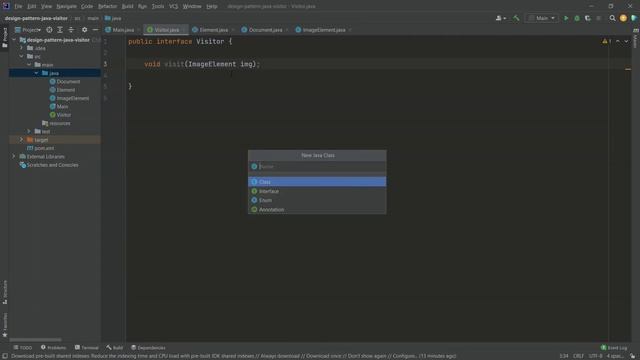The height and width of the screenshot is (360, 640).
Task: Open the Dependencies tool window
Action: [x=148, y=348]
